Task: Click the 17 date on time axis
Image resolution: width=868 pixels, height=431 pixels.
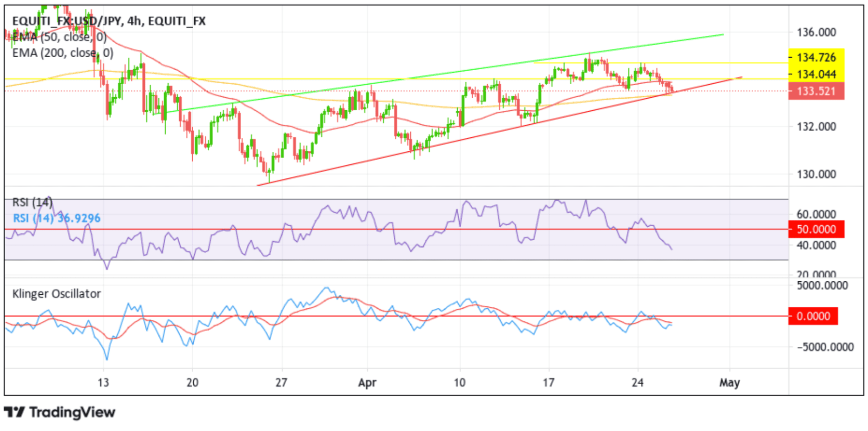Action: tap(549, 383)
